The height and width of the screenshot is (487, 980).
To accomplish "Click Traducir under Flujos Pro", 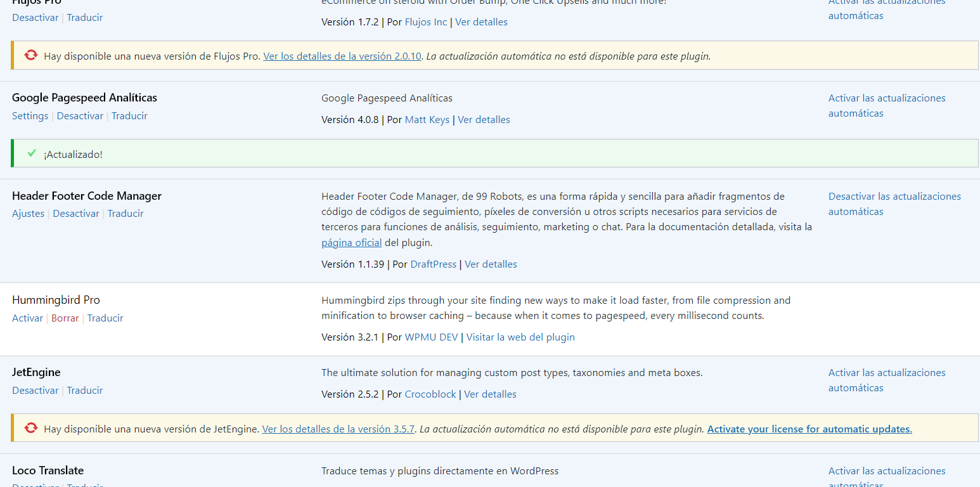I will click(85, 17).
